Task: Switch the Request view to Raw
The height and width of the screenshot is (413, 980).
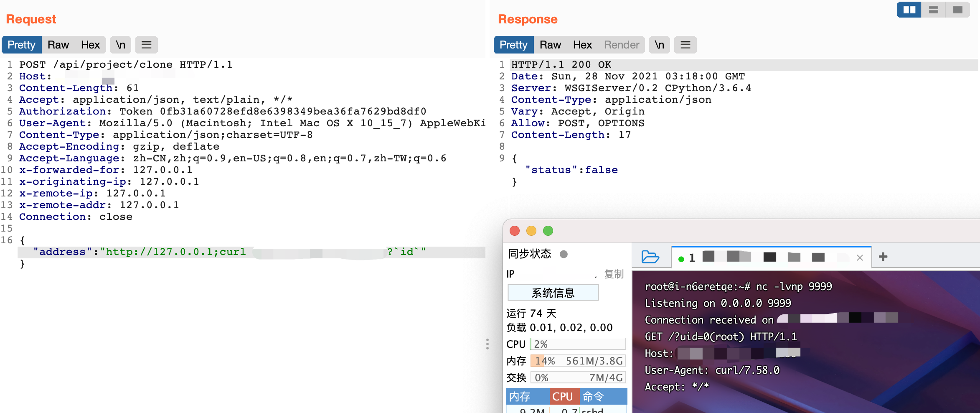Action: tap(58, 44)
